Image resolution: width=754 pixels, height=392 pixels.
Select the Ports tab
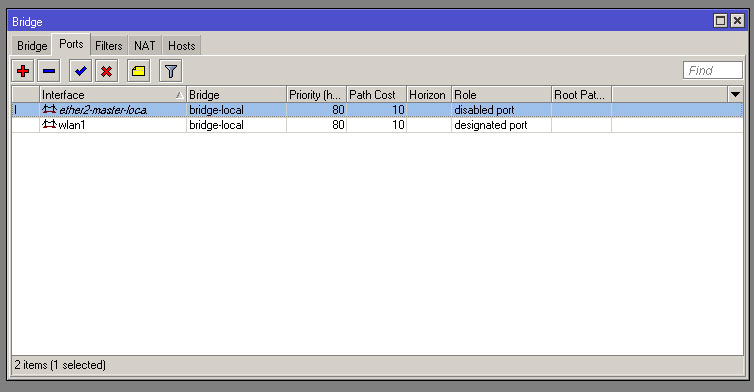[71, 44]
